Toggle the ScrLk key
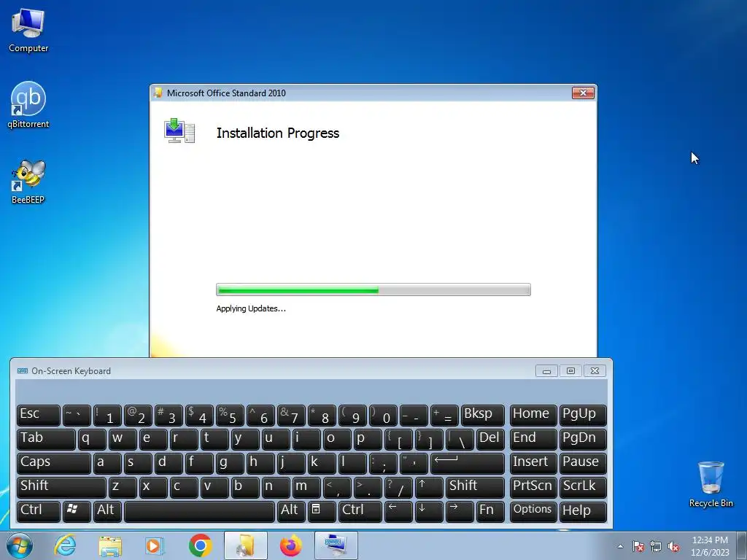747x560 pixels. (x=583, y=487)
